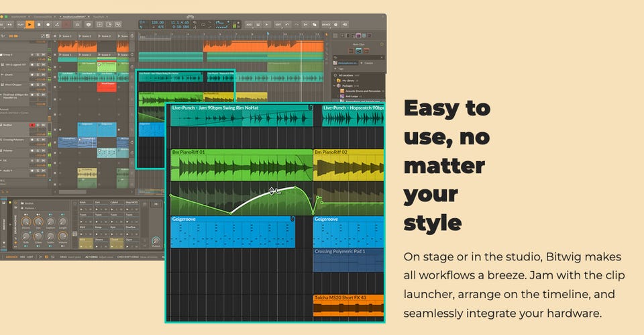Click the first browser category icon
The height and width of the screenshot is (335, 644).
point(335,36)
